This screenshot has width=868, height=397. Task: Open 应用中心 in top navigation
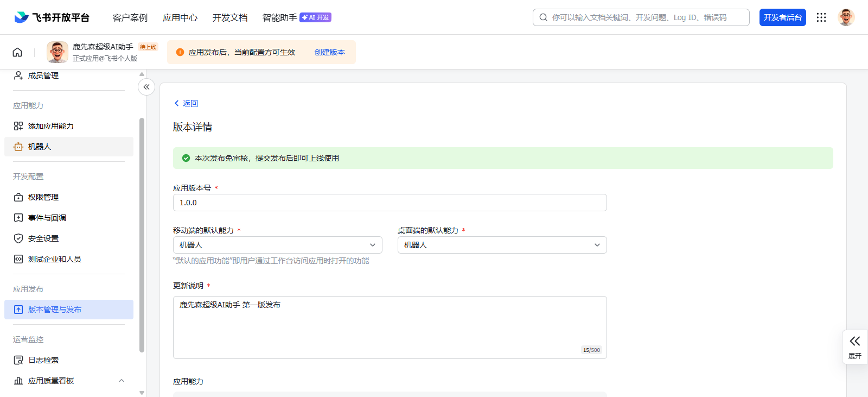180,17
